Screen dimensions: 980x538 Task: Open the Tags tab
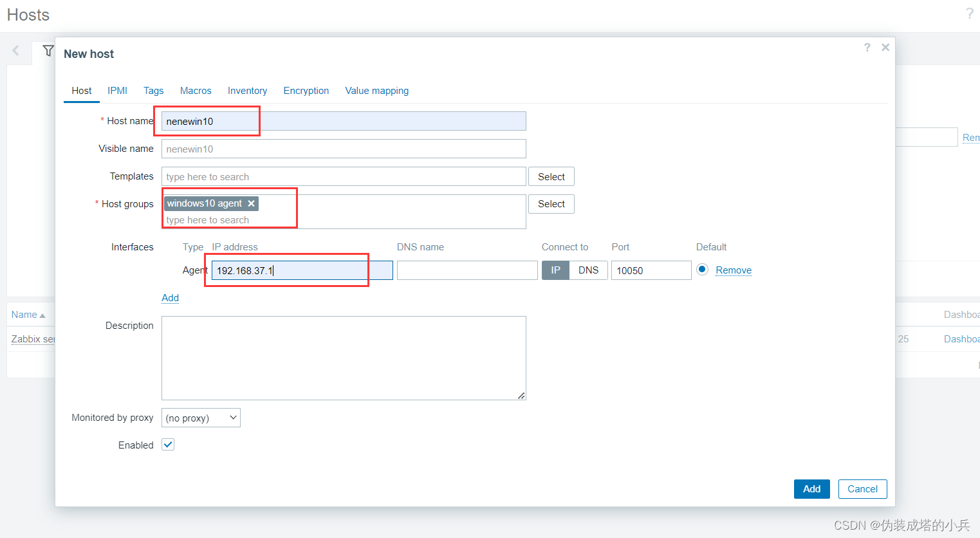tap(153, 91)
